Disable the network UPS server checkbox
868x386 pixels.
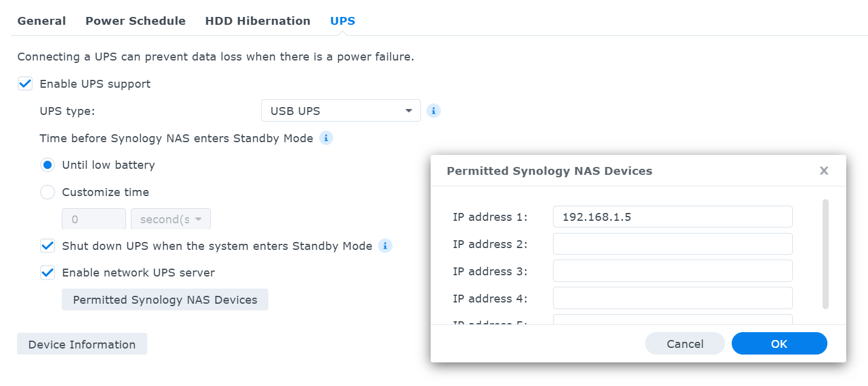(x=47, y=273)
